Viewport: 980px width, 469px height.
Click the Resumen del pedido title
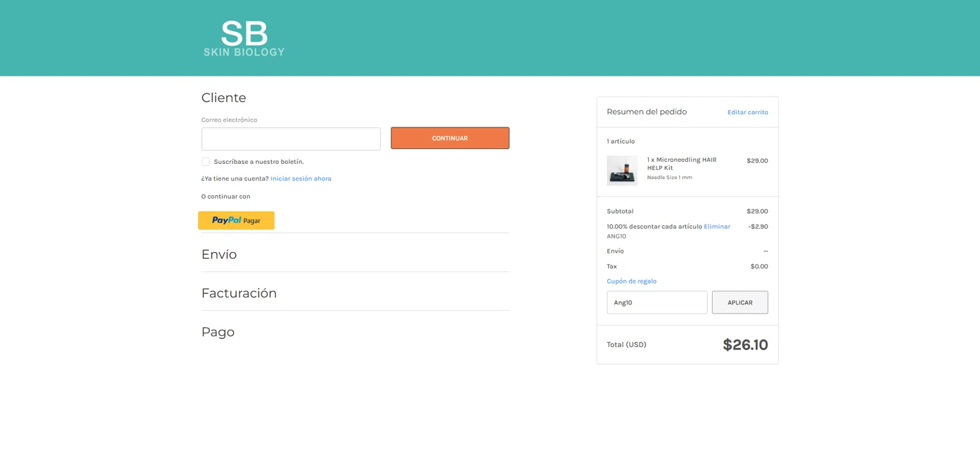(647, 112)
